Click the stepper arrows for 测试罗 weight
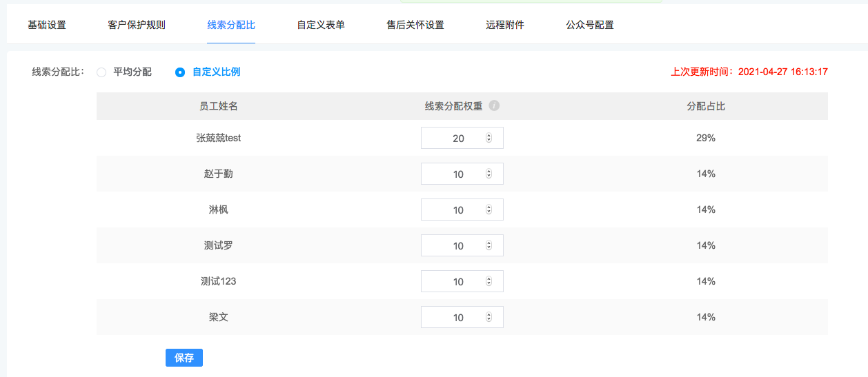 click(489, 245)
